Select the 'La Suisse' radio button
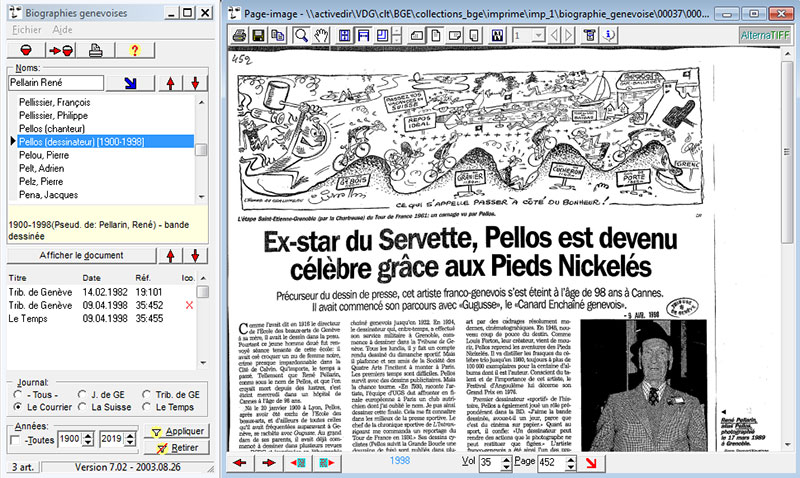The width and height of the screenshot is (800, 478). click(x=82, y=407)
